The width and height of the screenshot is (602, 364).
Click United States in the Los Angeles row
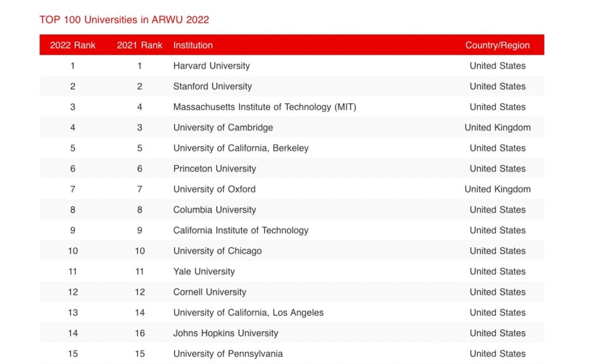[497, 312]
